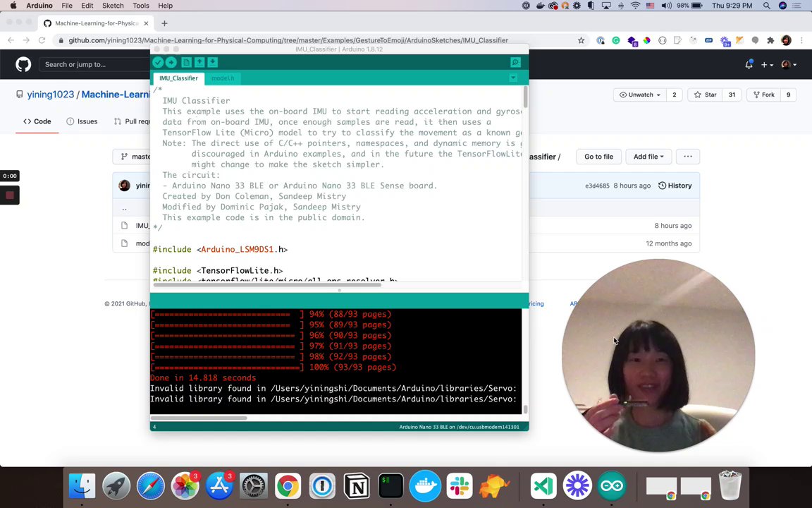Open the Chrome three-dots menu
This screenshot has width=812, height=508.
[x=802, y=40]
